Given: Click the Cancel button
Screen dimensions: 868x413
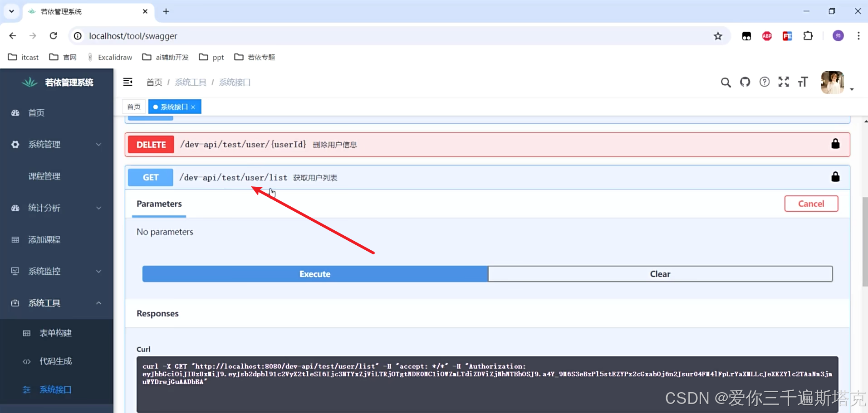Looking at the screenshot, I should [x=811, y=204].
